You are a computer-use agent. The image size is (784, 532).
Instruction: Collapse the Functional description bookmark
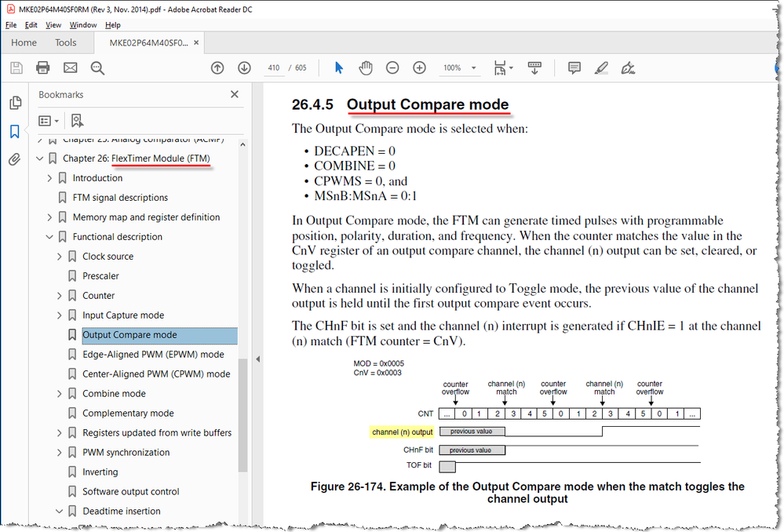pyautogui.click(x=49, y=237)
